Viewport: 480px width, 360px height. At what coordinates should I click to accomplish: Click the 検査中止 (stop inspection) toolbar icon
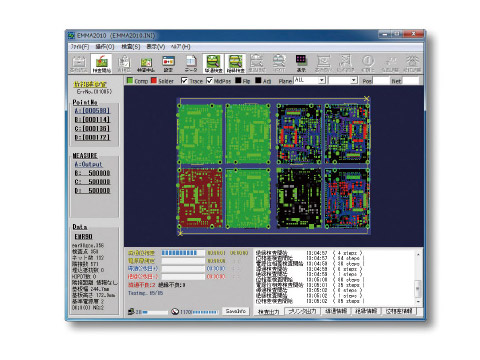146,64
